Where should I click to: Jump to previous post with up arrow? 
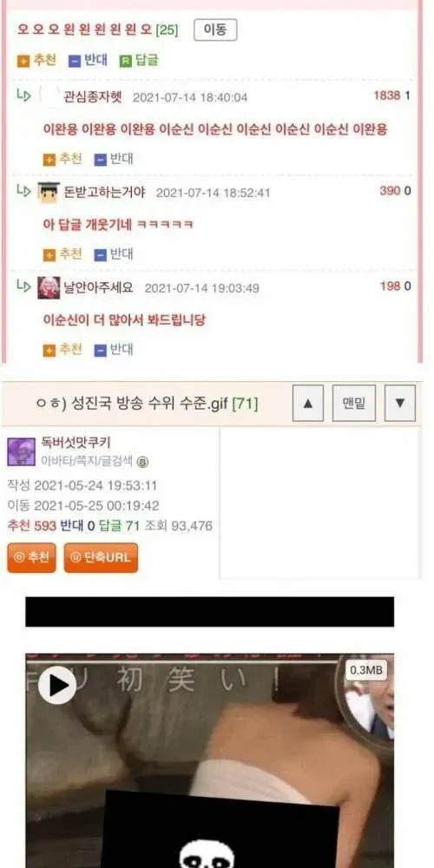(x=308, y=403)
